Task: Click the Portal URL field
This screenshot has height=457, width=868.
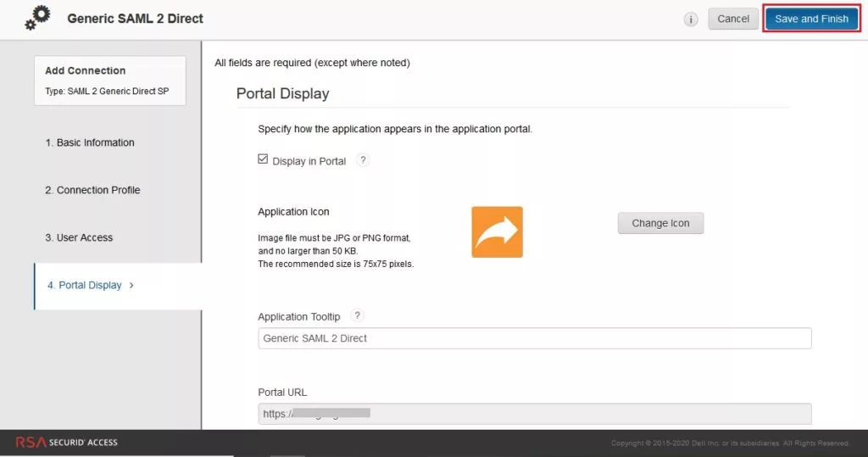Action: 534,414
